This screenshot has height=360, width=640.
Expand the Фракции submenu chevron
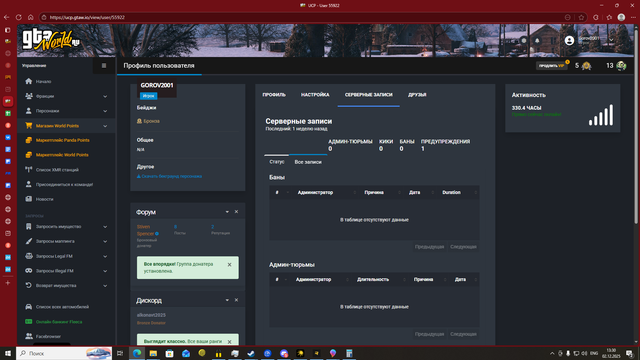click(105, 96)
